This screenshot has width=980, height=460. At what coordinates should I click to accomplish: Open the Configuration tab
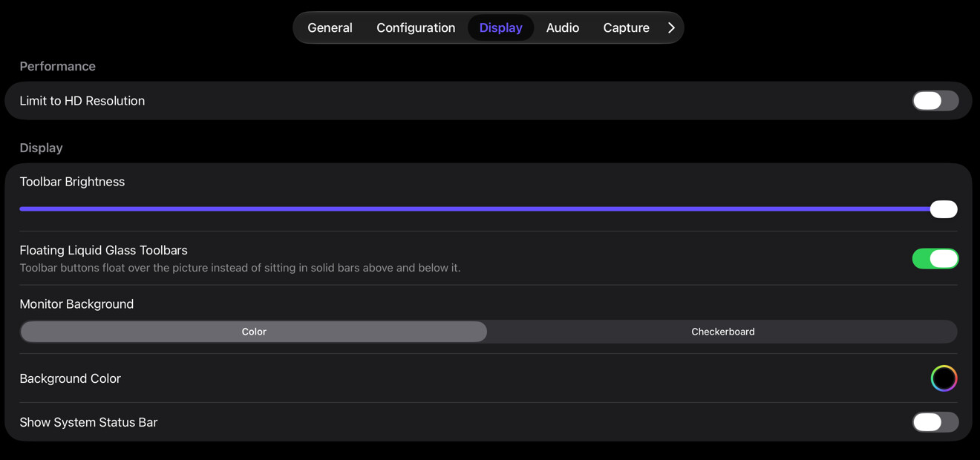(x=416, y=27)
